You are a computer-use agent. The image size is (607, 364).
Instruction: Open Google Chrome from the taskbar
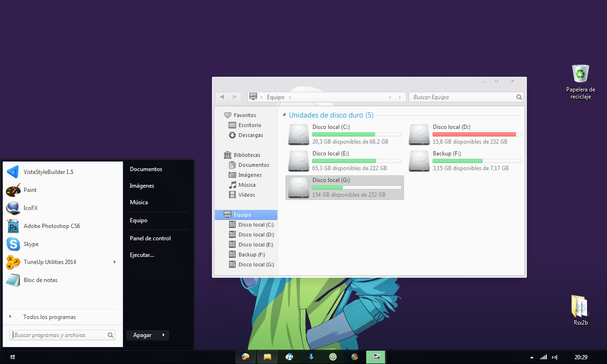tap(355, 357)
